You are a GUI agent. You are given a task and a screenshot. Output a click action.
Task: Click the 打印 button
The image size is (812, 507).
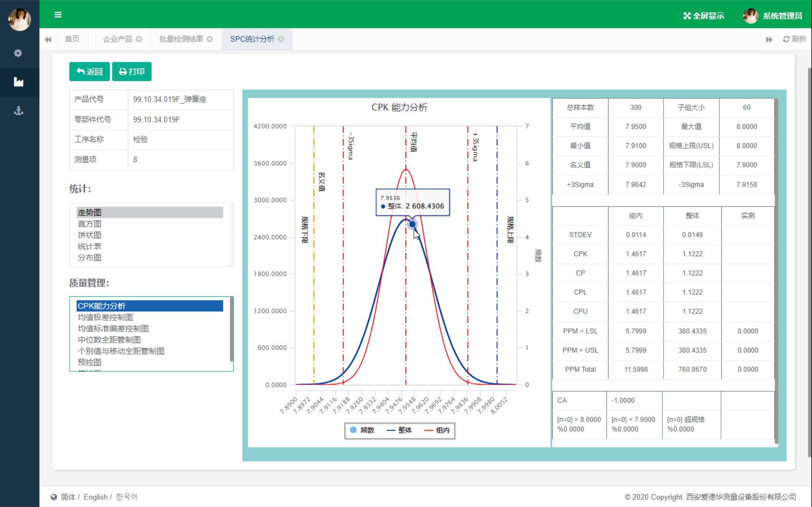coord(131,72)
